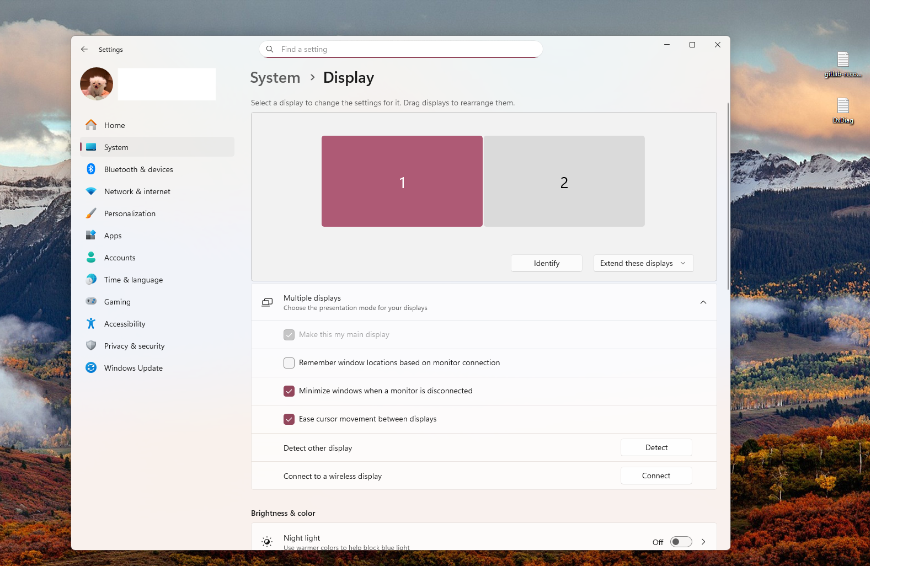Image resolution: width=924 pixels, height=566 pixels.
Task: Open Bluetooth & devices settings
Action: click(157, 169)
